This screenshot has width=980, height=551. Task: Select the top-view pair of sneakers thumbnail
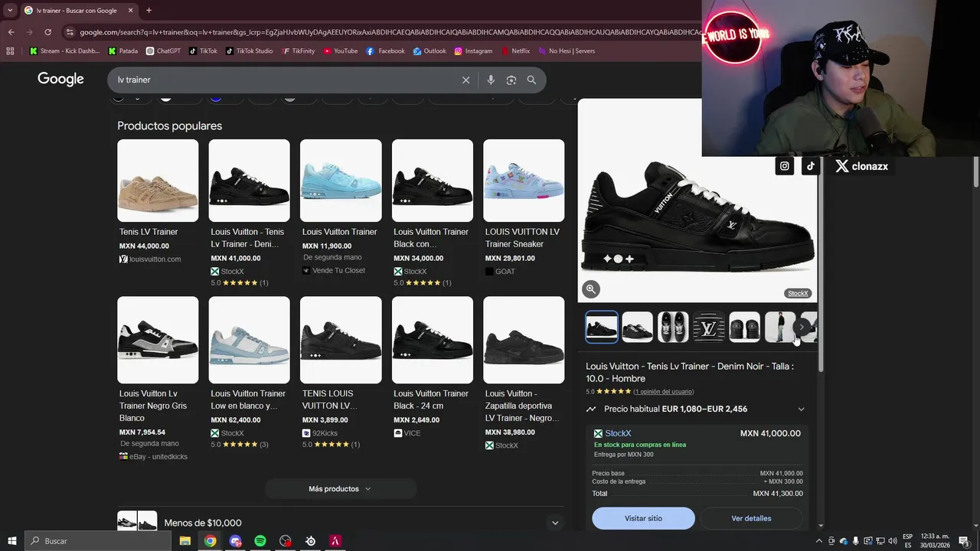pyautogui.click(x=673, y=327)
